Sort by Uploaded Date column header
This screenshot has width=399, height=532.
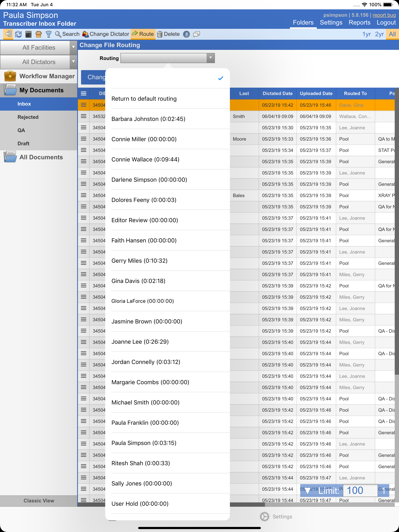tap(316, 93)
